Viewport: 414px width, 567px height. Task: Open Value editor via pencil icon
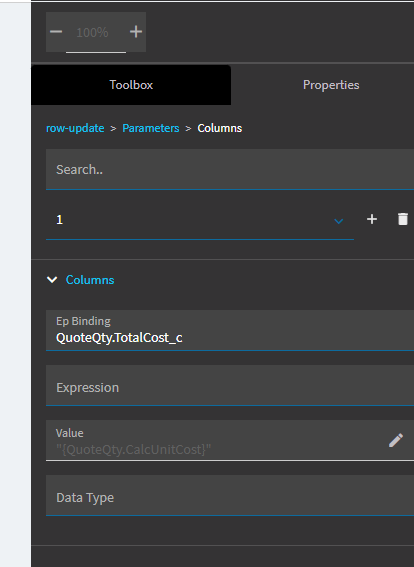396,440
